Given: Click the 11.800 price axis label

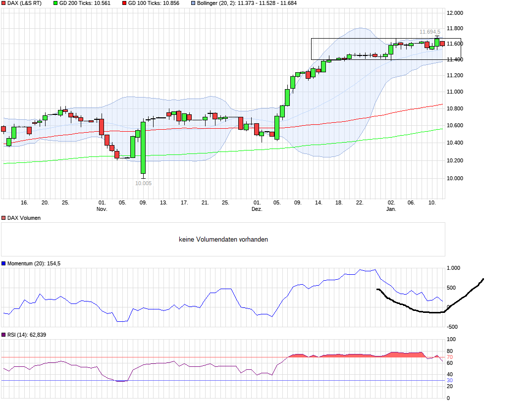Looking at the screenshot, I should click(455, 29).
